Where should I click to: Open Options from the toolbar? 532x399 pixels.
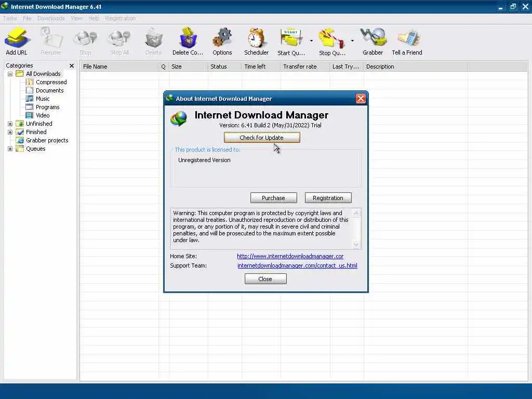click(222, 42)
